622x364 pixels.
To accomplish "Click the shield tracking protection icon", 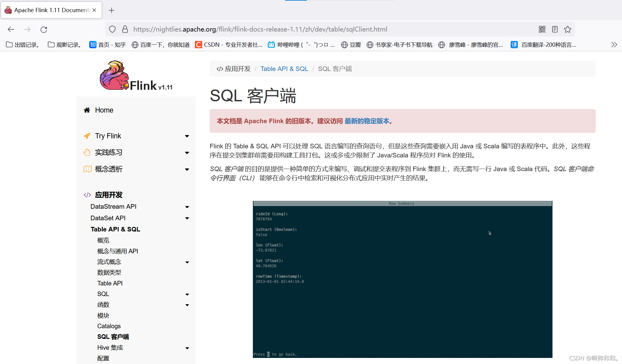I will point(112,29).
